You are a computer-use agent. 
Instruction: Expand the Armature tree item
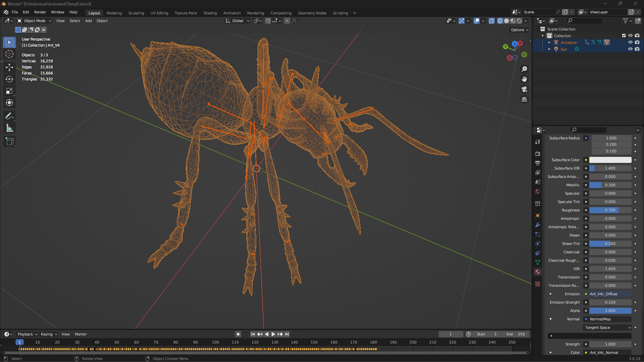pos(549,42)
